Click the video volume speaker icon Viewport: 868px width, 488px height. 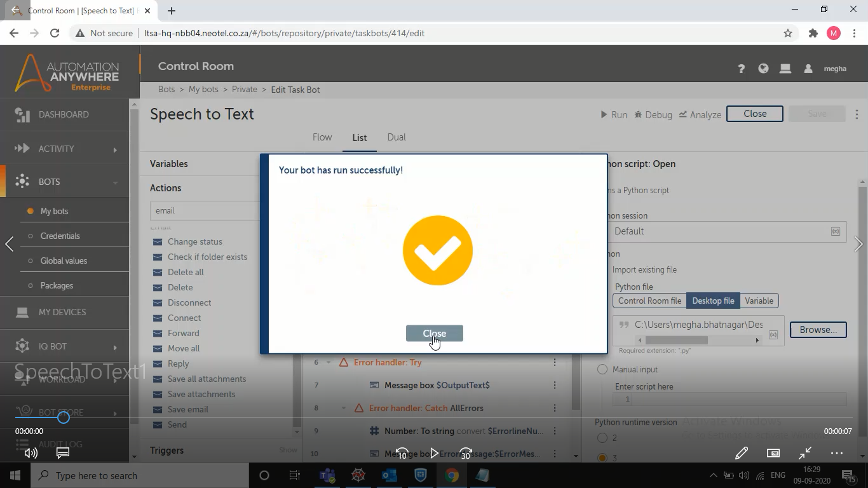tap(31, 453)
